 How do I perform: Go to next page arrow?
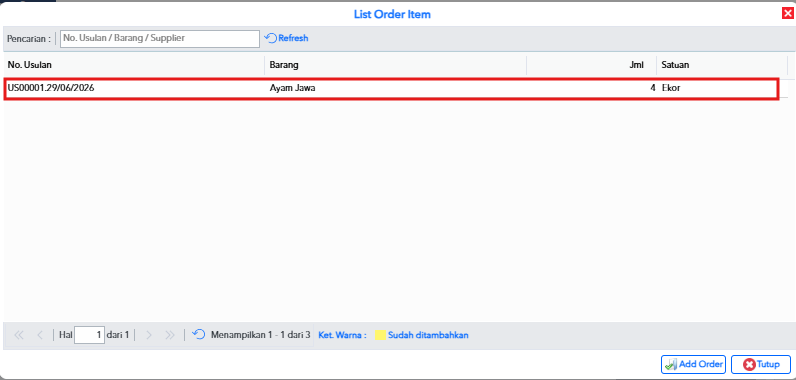[x=149, y=335]
